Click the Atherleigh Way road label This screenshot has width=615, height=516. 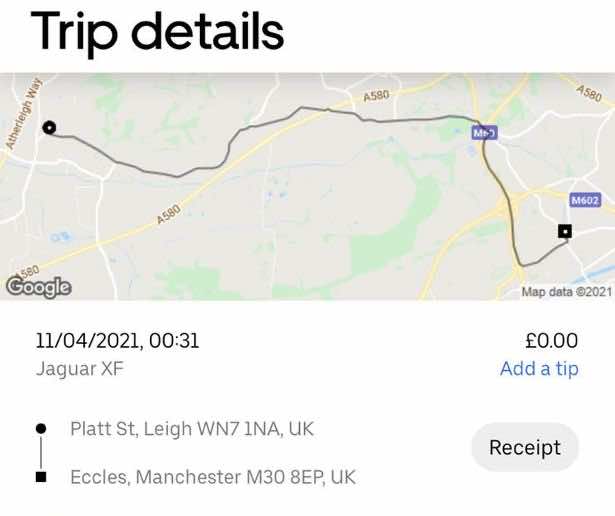(22, 114)
